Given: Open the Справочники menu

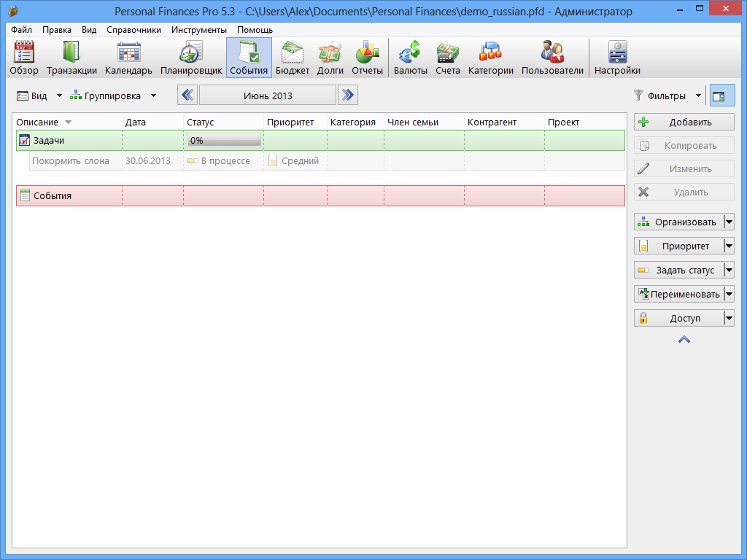Looking at the screenshot, I should [x=133, y=30].
